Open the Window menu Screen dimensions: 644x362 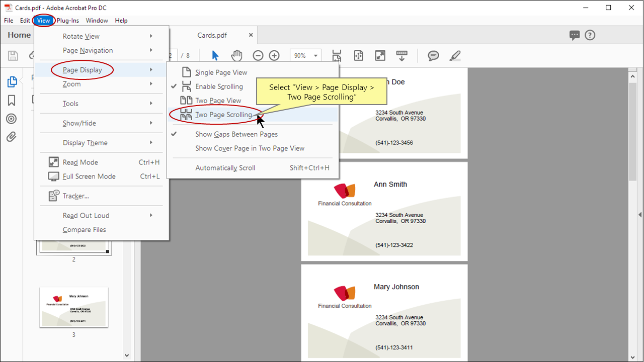point(97,20)
